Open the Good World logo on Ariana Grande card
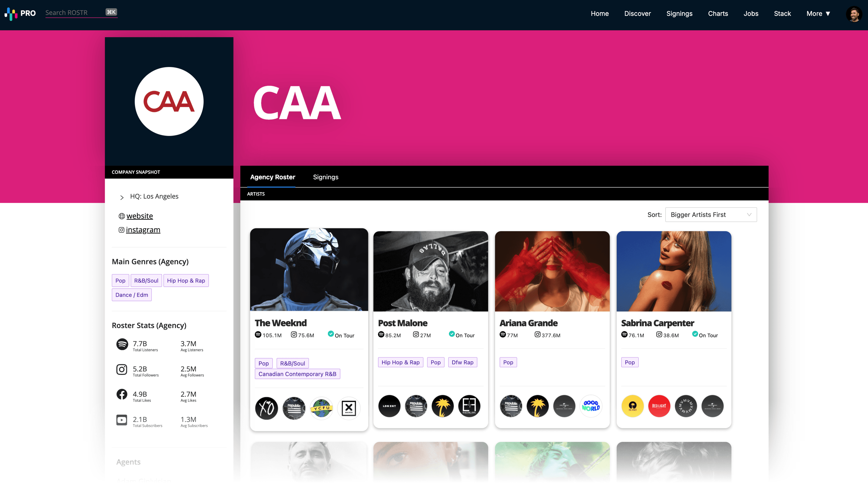The height and width of the screenshot is (483, 868). click(x=591, y=406)
